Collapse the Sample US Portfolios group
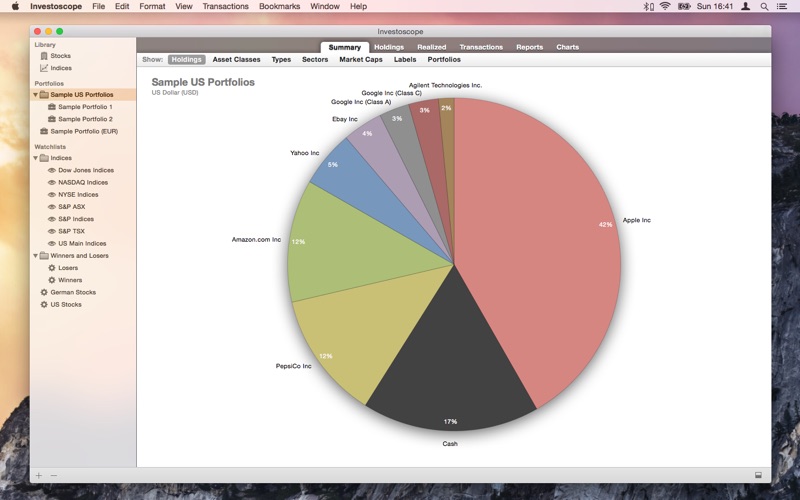 [35, 94]
